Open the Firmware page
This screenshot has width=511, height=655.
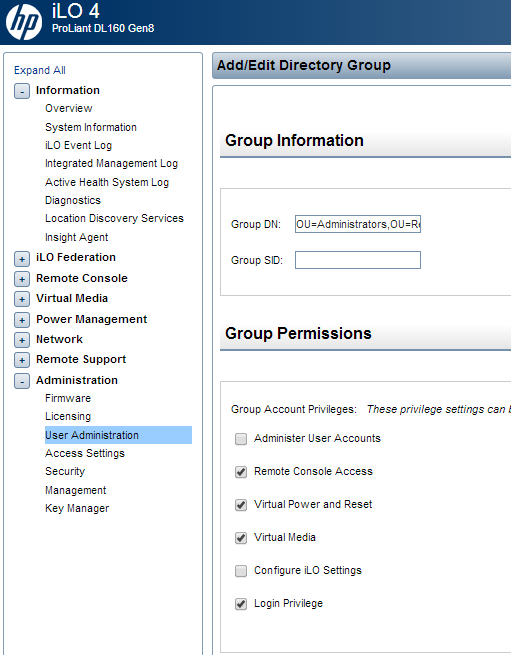68,398
